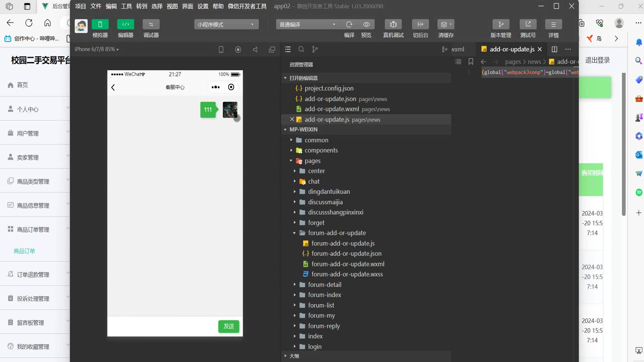This screenshot has height=362, width=644.
Task: Open the 工具 menu
Action: point(126,6)
